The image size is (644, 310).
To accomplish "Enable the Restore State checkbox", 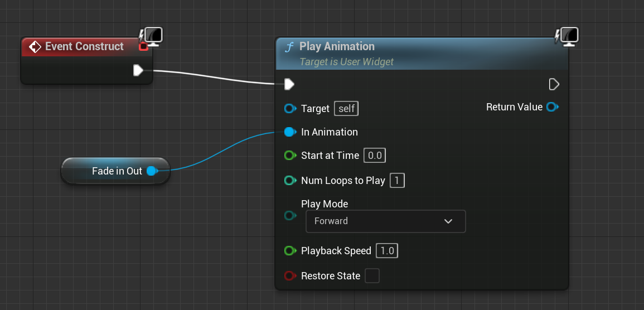I will 372,275.
